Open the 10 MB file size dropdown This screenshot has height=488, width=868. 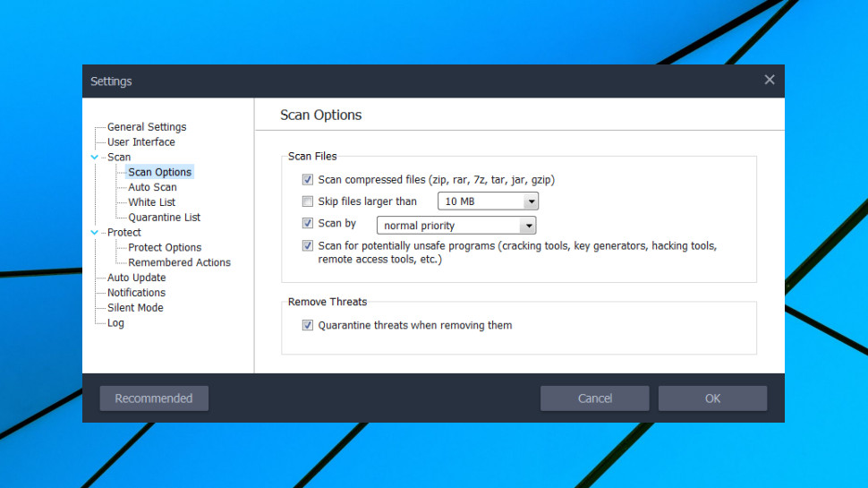point(488,201)
